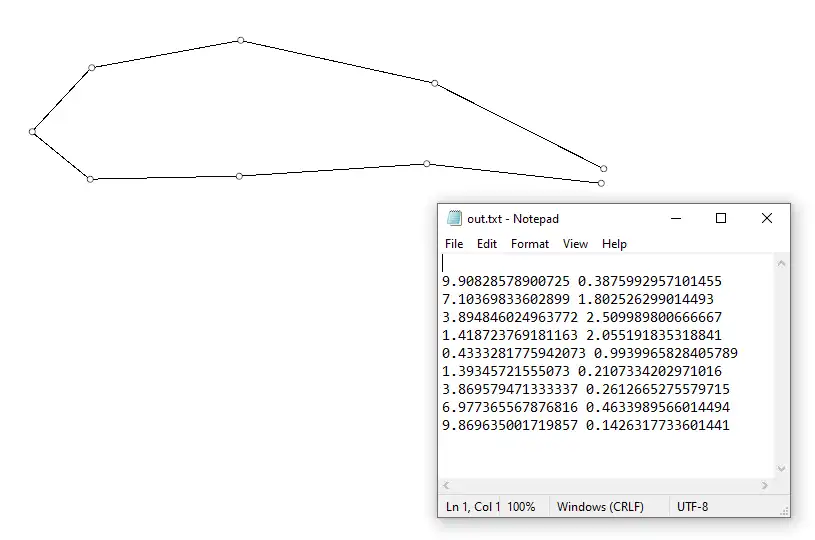Click the value 0.3875992957101455

[650, 281]
